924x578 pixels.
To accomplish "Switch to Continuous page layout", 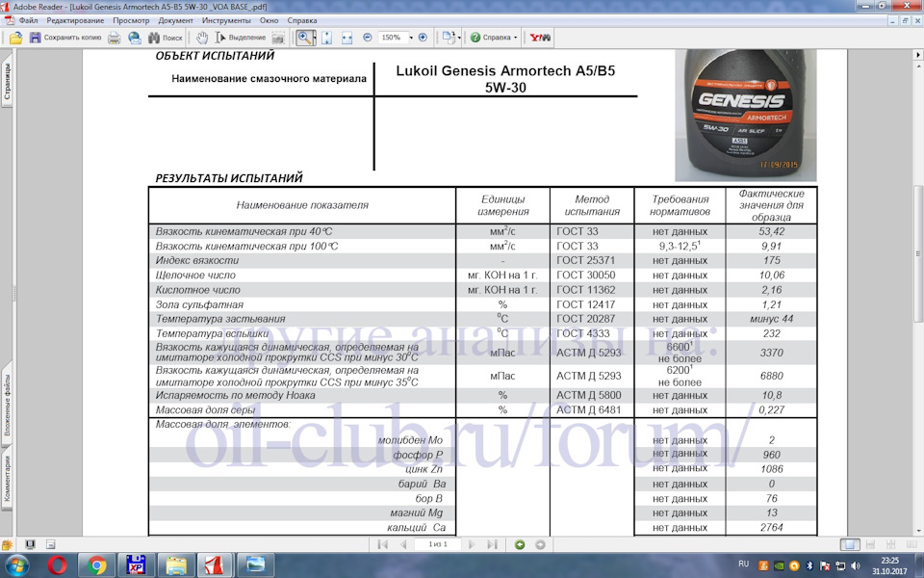I will click(x=870, y=544).
